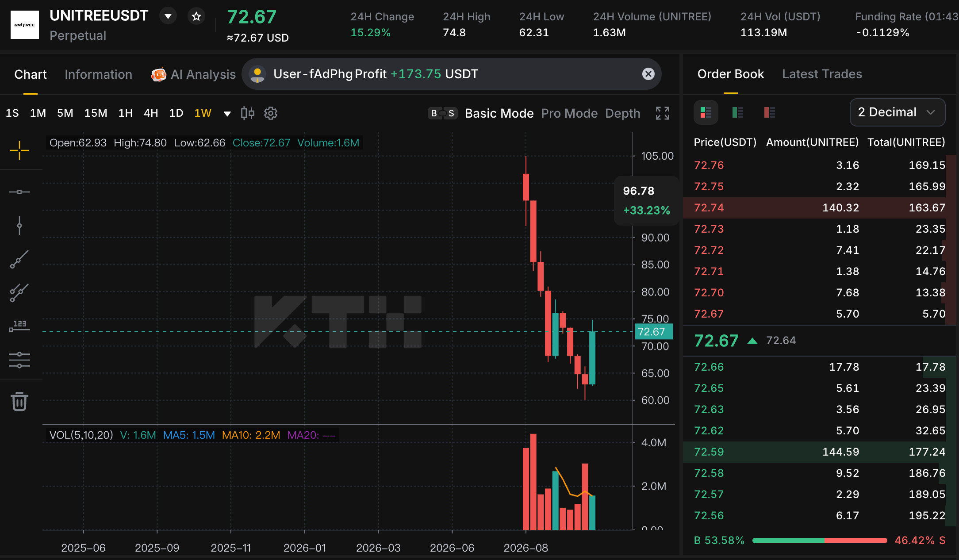The width and height of the screenshot is (959, 560).
Task: Select bid order at price 72.63
Action: [x=820, y=409]
